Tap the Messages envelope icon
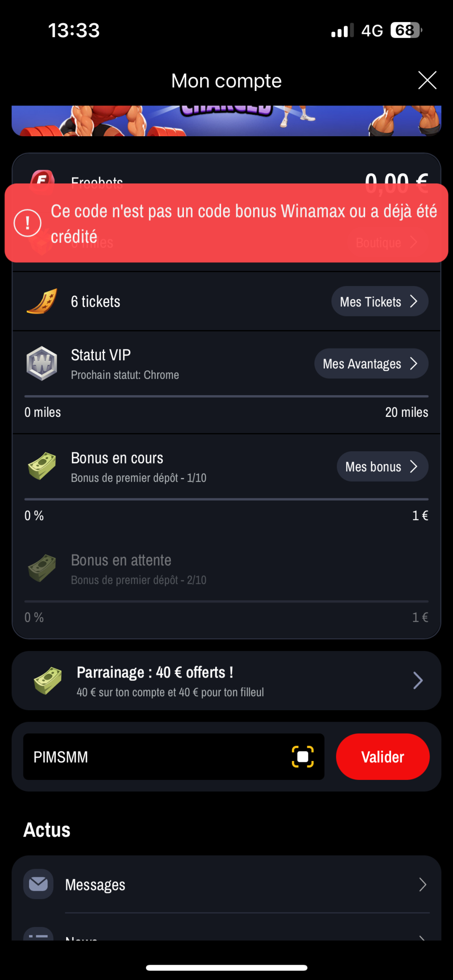 [39, 884]
